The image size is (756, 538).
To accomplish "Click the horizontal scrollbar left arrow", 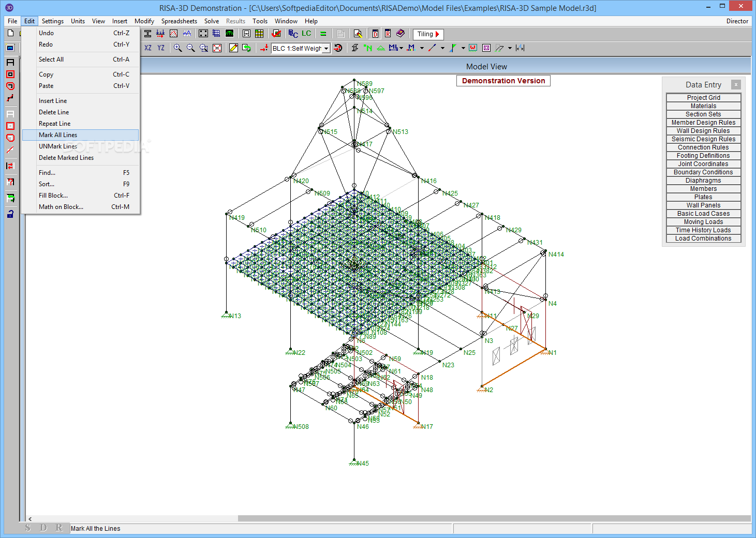I will coord(30,518).
